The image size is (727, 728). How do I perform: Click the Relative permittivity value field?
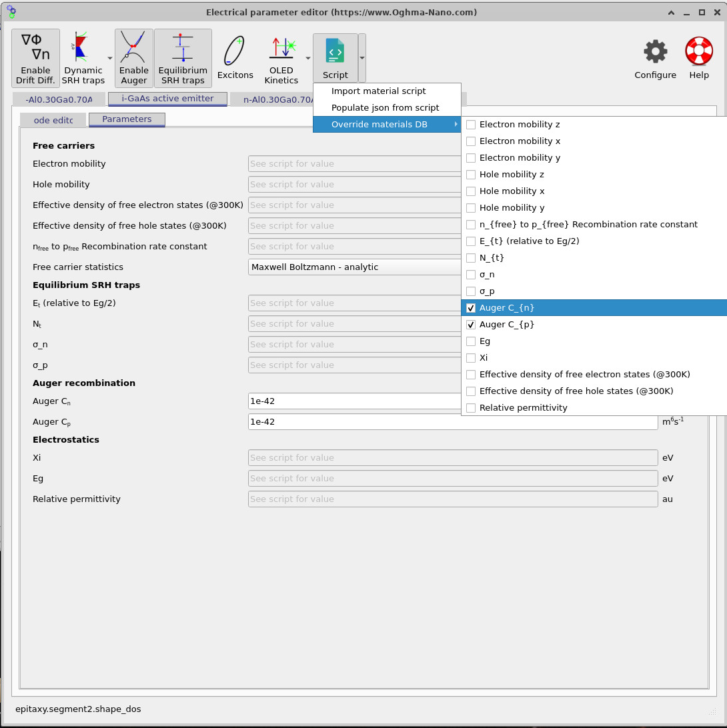pyautogui.click(x=453, y=499)
